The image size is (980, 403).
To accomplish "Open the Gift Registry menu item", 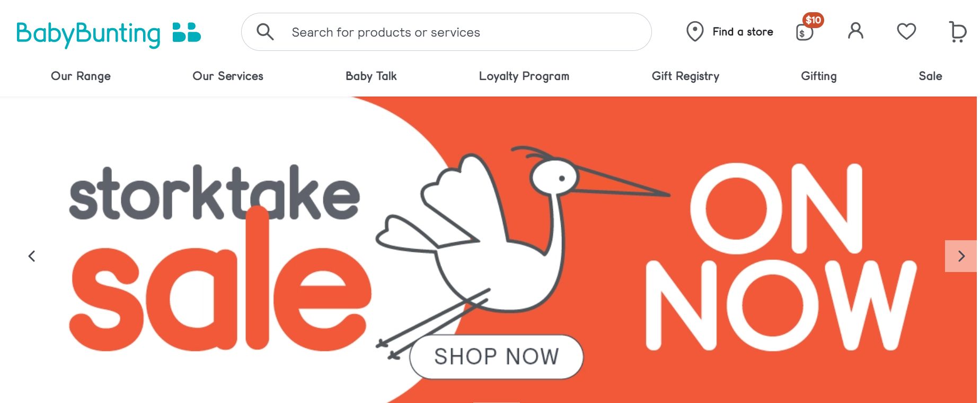I will click(685, 76).
